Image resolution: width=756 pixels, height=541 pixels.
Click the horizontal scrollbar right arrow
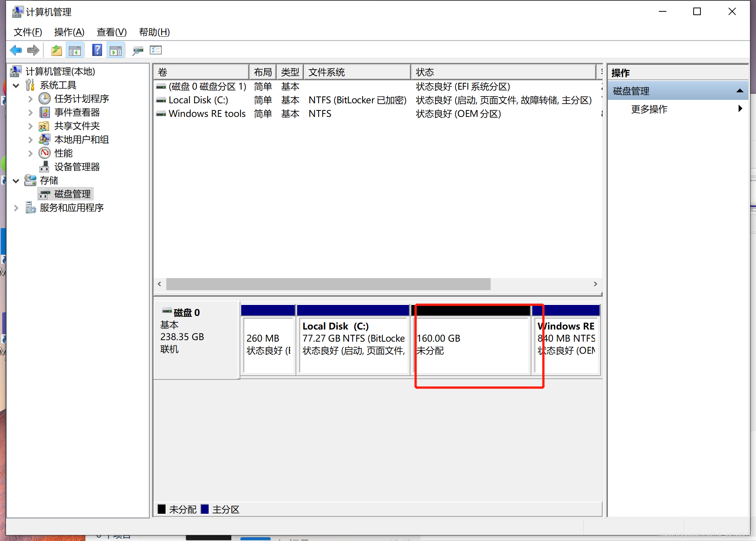(x=595, y=284)
